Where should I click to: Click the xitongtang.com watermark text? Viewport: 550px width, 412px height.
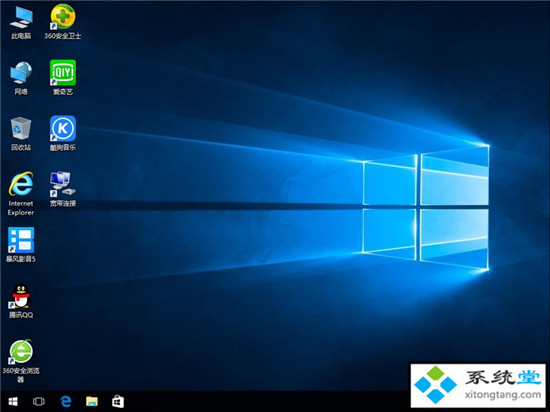click(503, 395)
